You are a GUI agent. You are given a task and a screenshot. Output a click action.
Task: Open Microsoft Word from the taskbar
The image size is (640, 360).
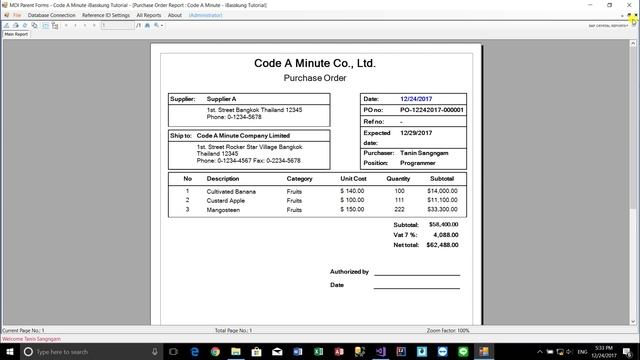[298, 351]
